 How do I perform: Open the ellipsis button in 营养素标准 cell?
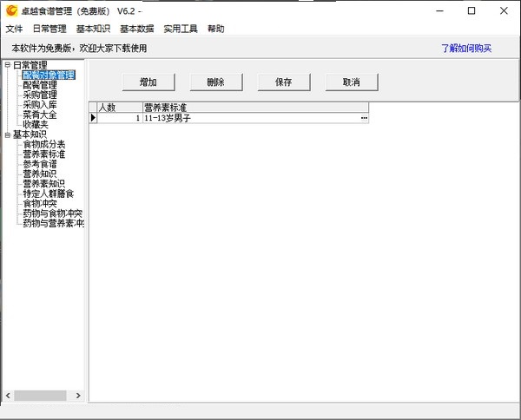pyautogui.click(x=364, y=117)
